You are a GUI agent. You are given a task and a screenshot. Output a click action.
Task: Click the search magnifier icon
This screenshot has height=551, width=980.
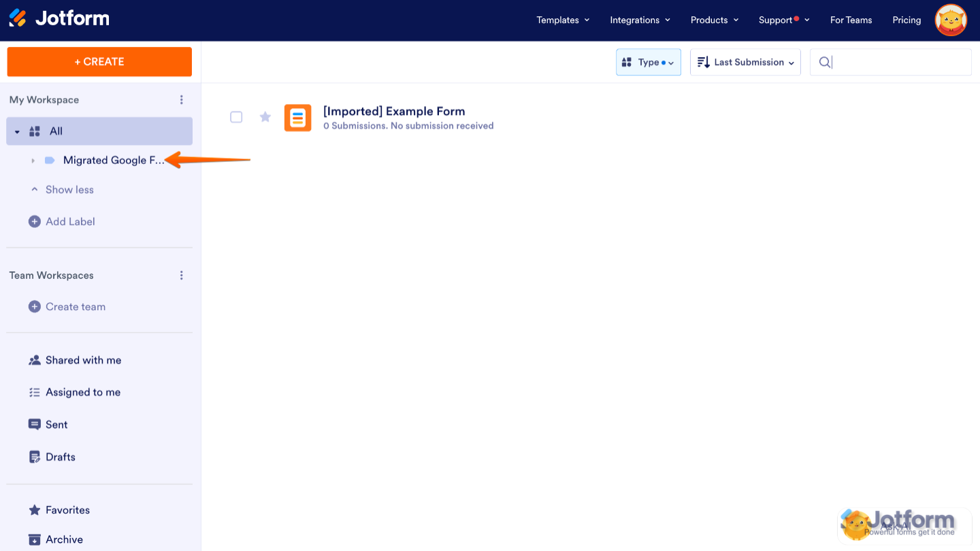pos(824,63)
